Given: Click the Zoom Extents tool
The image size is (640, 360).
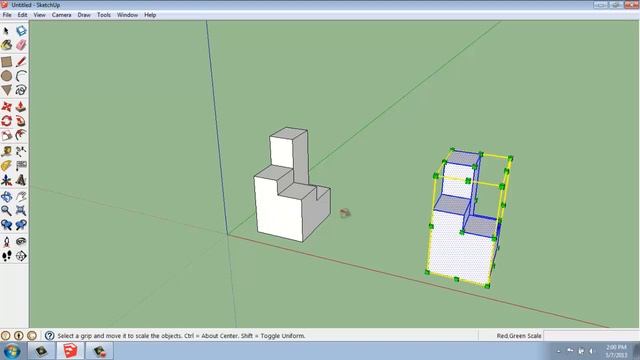Looking at the screenshot, I should tap(21, 211).
